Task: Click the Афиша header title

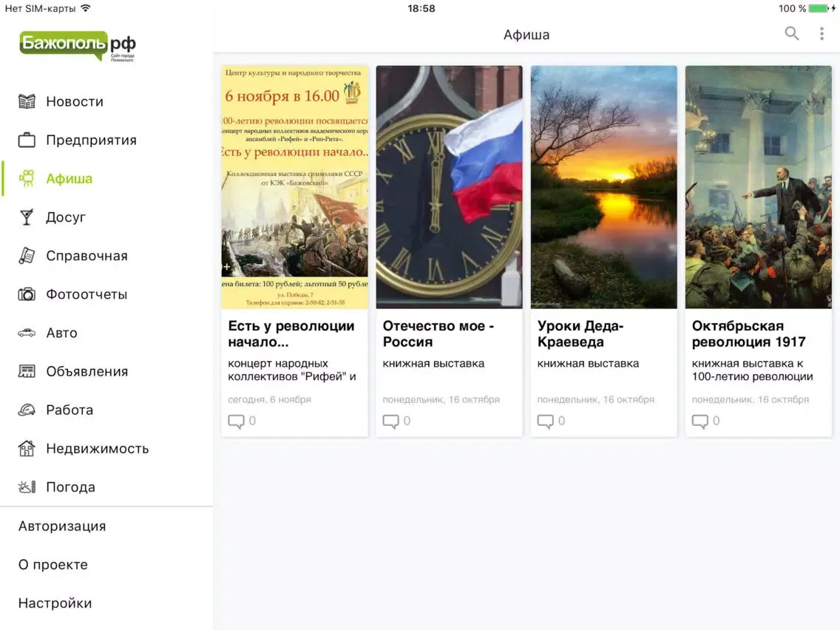Action: (526, 35)
